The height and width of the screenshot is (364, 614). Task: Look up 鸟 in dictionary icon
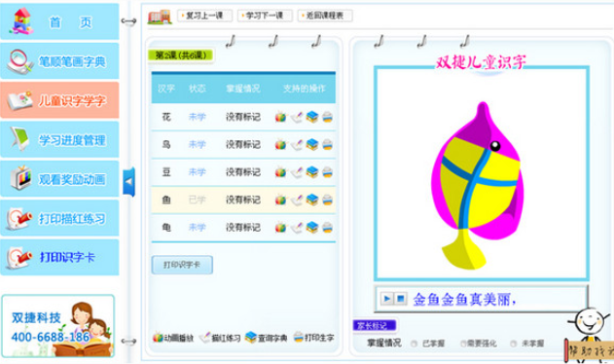point(312,144)
